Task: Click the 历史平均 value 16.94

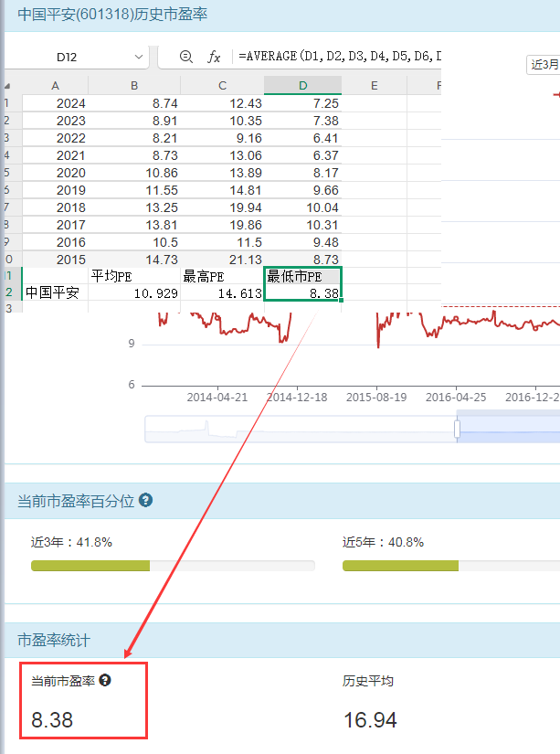Action: (370, 720)
